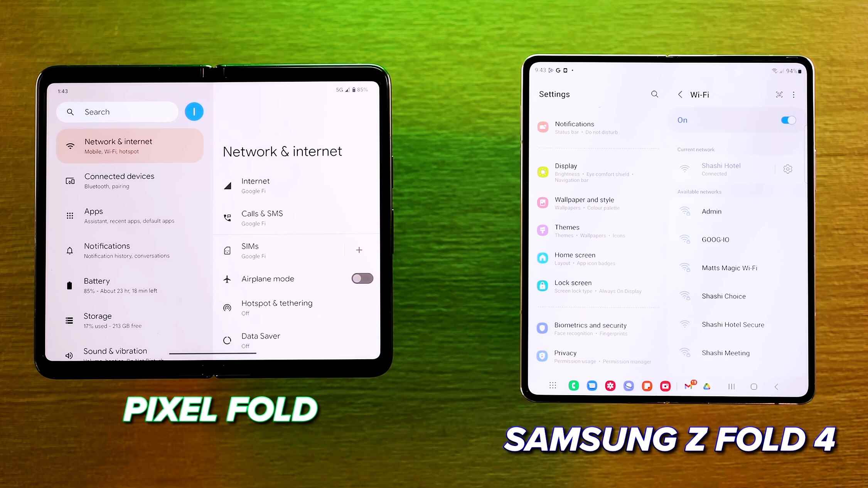868x488 pixels.
Task: Connect to Shashi Hotel network
Action: click(x=721, y=169)
